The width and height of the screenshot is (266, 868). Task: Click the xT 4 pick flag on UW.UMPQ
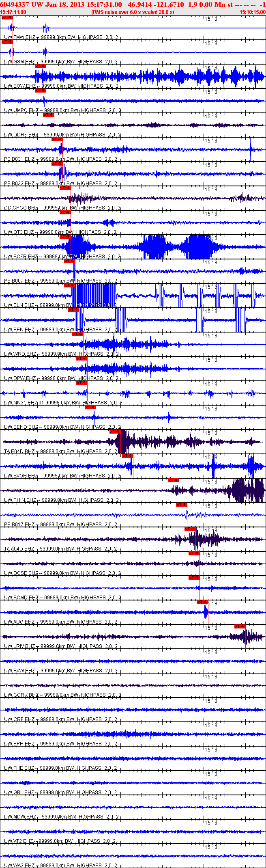(41, 91)
